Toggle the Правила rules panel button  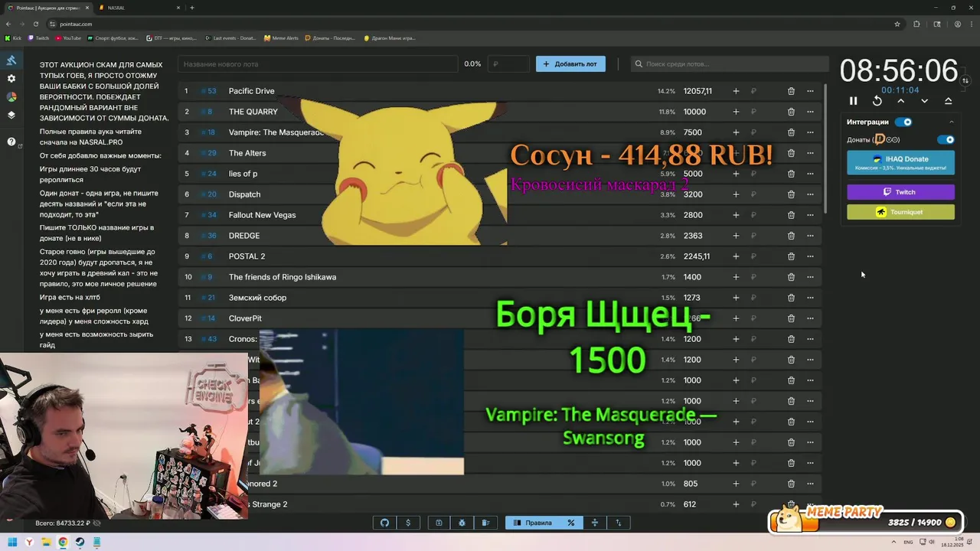pyautogui.click(x=533, y=523)
